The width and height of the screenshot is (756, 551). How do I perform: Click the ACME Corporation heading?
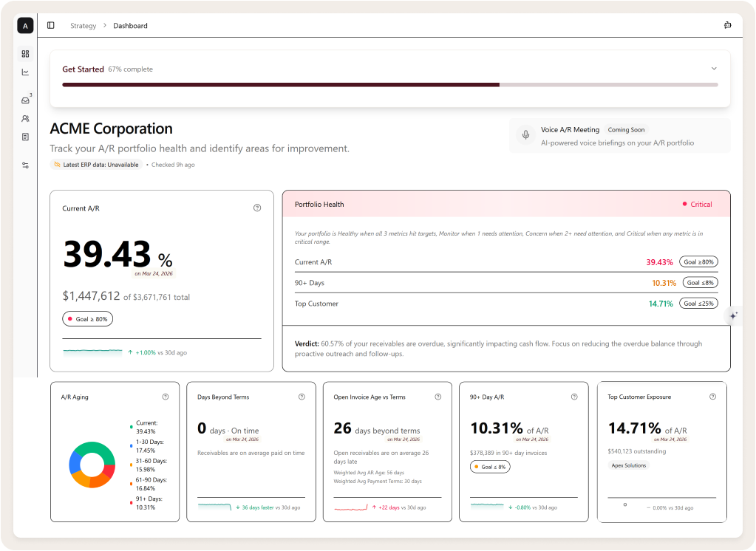pos(112,129)
